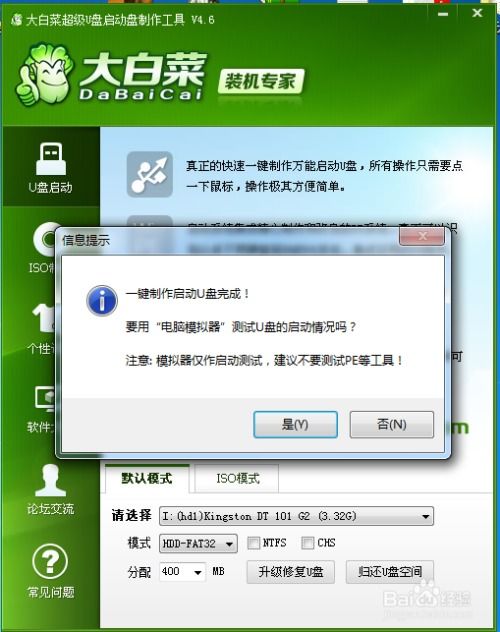Select the ISO disc sidebar icon
This screenshot has height=632, width=500.
[44, 239]
